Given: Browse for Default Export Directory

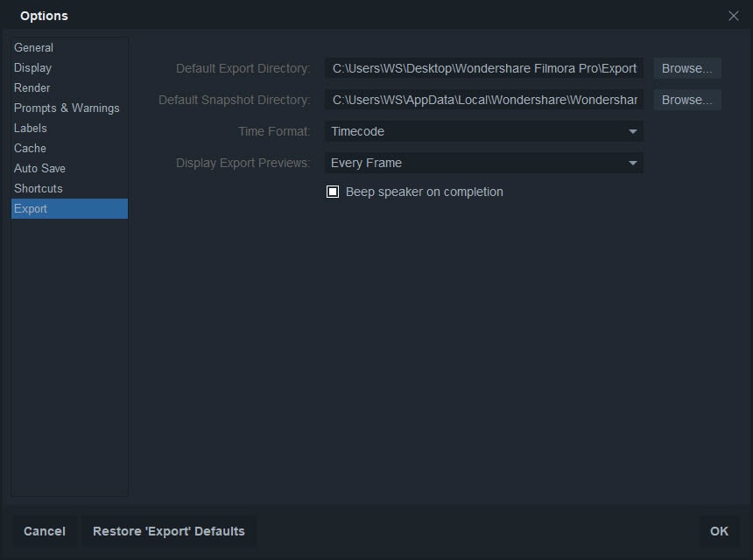Looking at the screenshot, I should (687, 68).
